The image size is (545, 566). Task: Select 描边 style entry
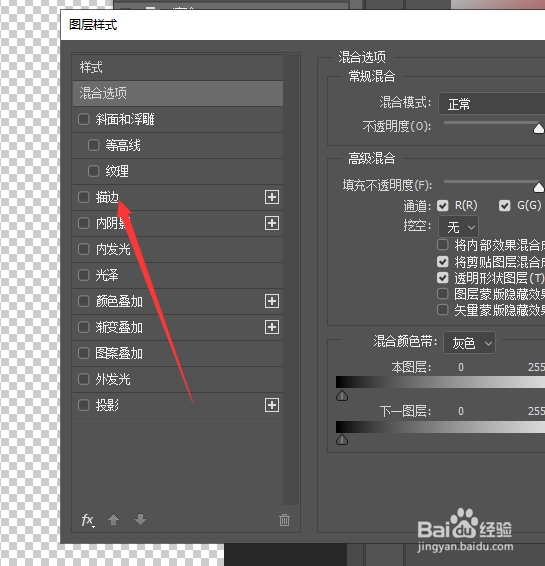(107, 197)
